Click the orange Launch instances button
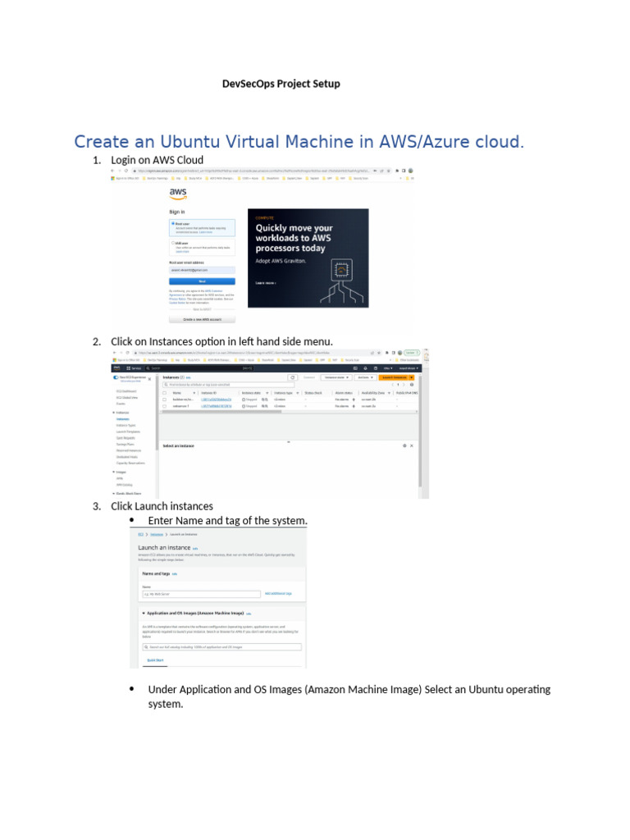The height and width of the screenshot is (840, 630). pyautogui.click(x=393, y=377)
